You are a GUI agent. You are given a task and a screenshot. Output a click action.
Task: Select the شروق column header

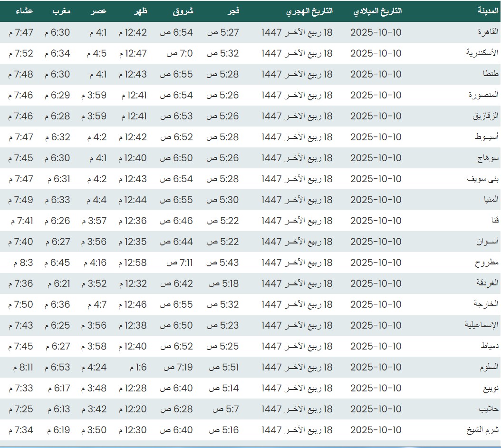coord(183,10)
